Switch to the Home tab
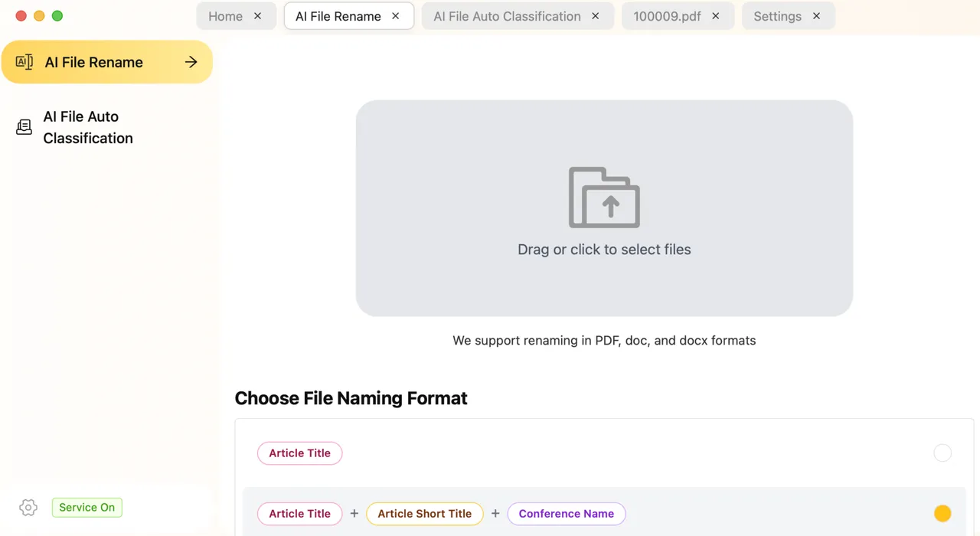Viewport: 980px width, 536px height. pos(226,16)
